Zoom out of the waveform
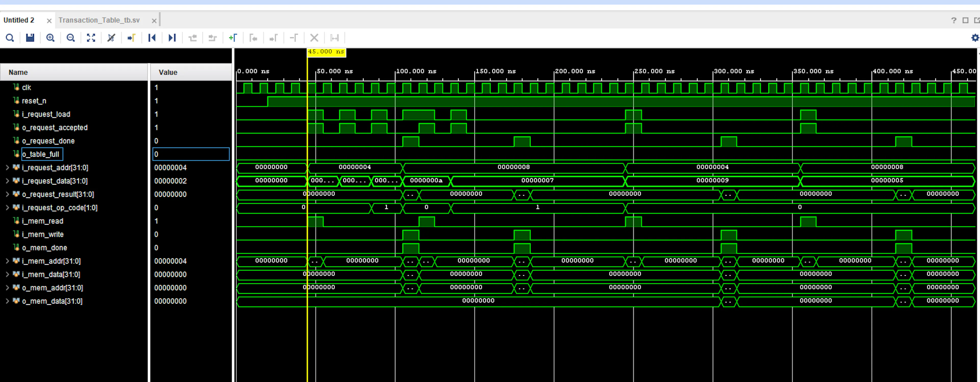The image size is (980, 382). (70, 38)
